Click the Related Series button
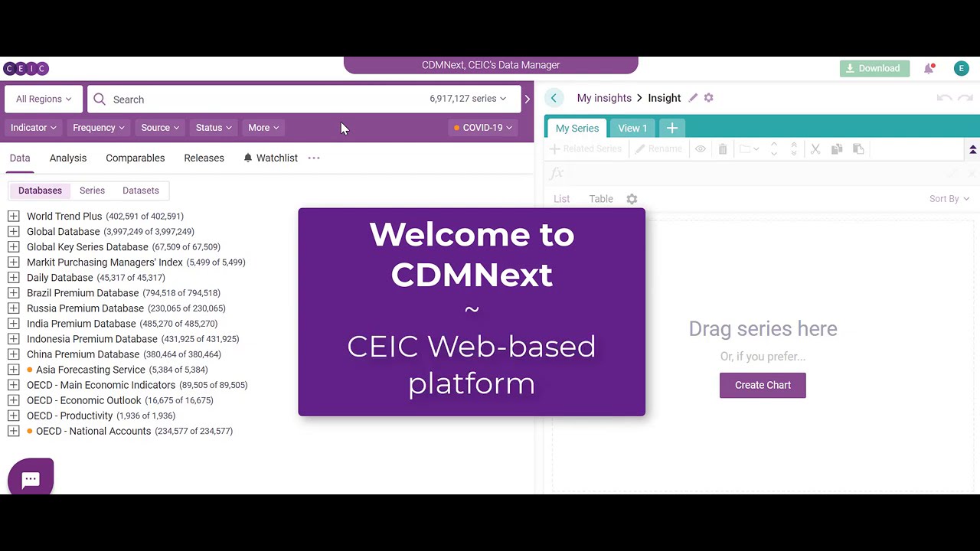The height and width of the screenshot is (551, 980). click(586, 149)
